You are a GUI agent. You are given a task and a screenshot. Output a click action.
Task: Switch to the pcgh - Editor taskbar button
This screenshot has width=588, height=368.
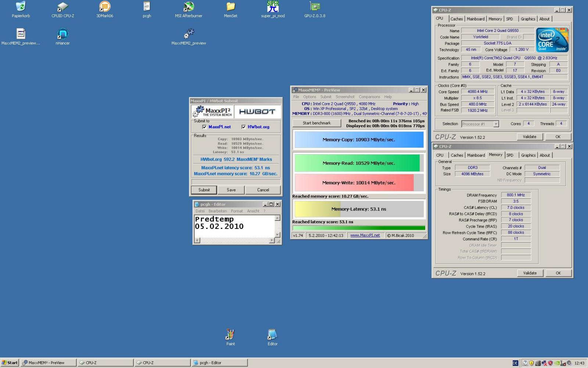pyautogui.click(x=219, y=363)
